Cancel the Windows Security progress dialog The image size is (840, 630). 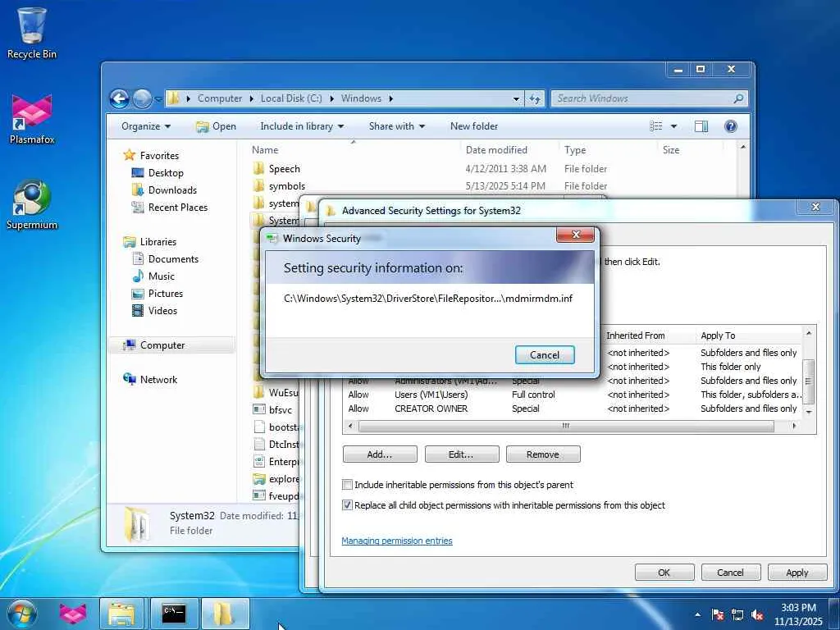545,354
